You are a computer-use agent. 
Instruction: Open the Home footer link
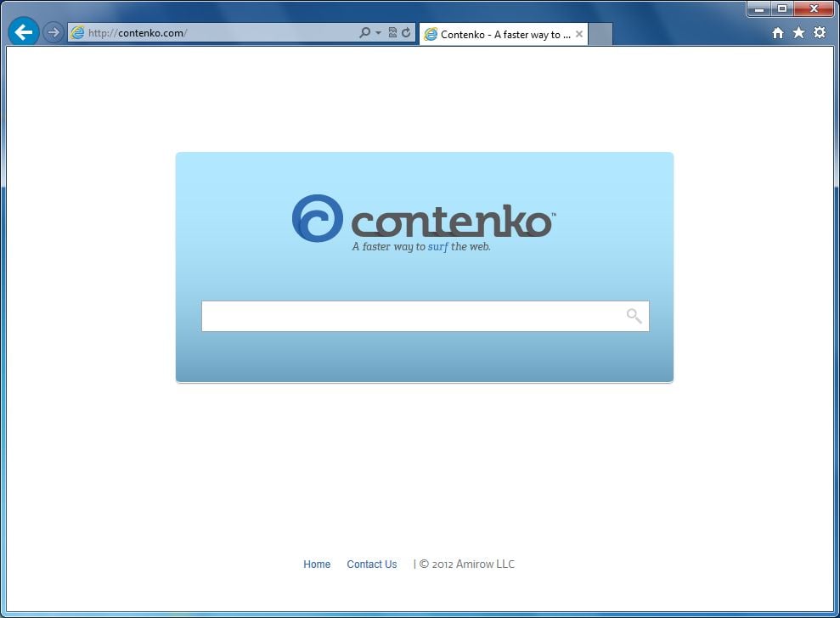click(x=317, y=564)
